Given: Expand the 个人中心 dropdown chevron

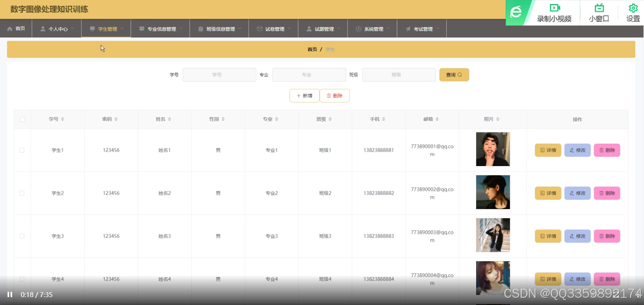Looking at the screenshot, I should [73, 28].
